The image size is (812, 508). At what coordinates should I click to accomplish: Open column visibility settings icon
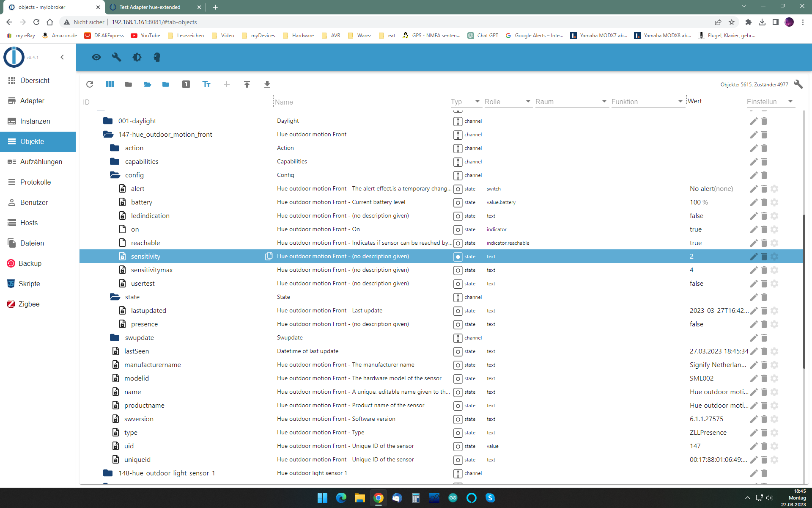[110, 84]
